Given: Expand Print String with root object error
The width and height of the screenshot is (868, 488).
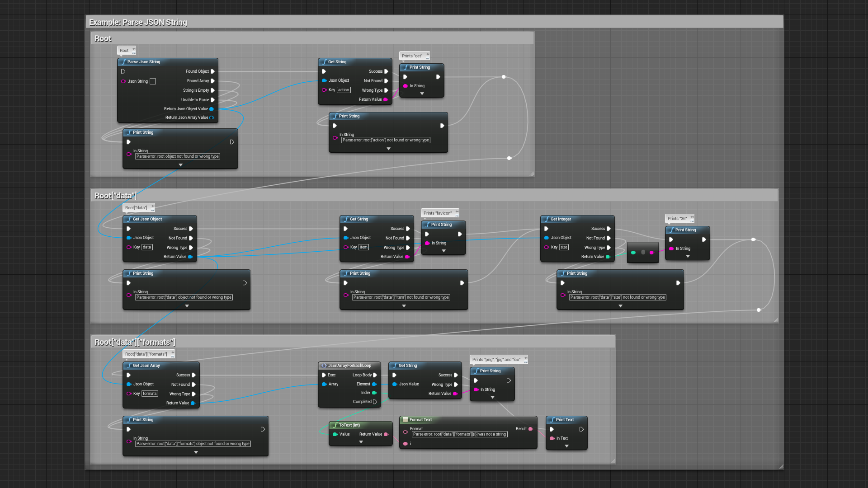Looking at the screenshot, I should [180, 165].
